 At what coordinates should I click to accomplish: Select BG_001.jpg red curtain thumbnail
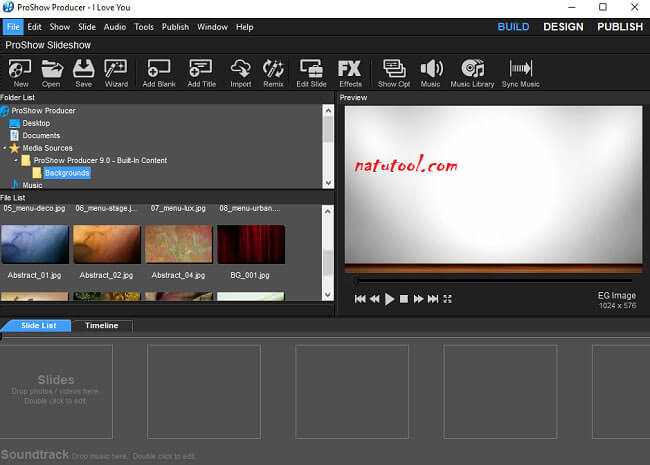pyautogui.click(x=251, y=244)
